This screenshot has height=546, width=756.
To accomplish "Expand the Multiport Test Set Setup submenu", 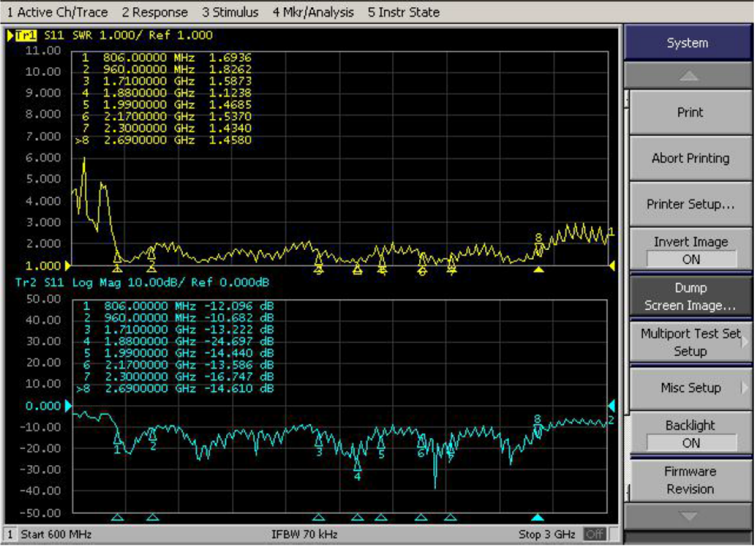I will 690,342.
